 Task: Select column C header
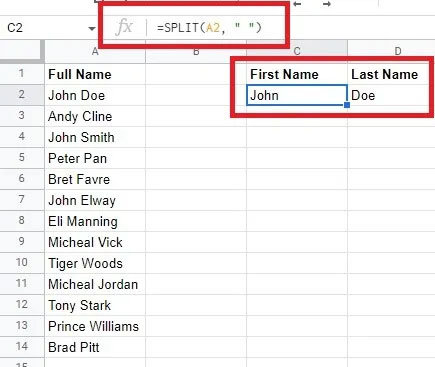(297, 51)
